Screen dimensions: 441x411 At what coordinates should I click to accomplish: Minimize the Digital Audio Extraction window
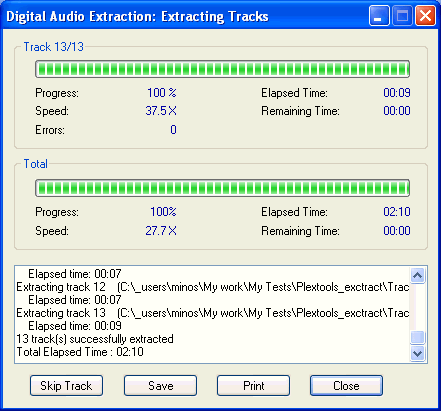click(379, 16)
